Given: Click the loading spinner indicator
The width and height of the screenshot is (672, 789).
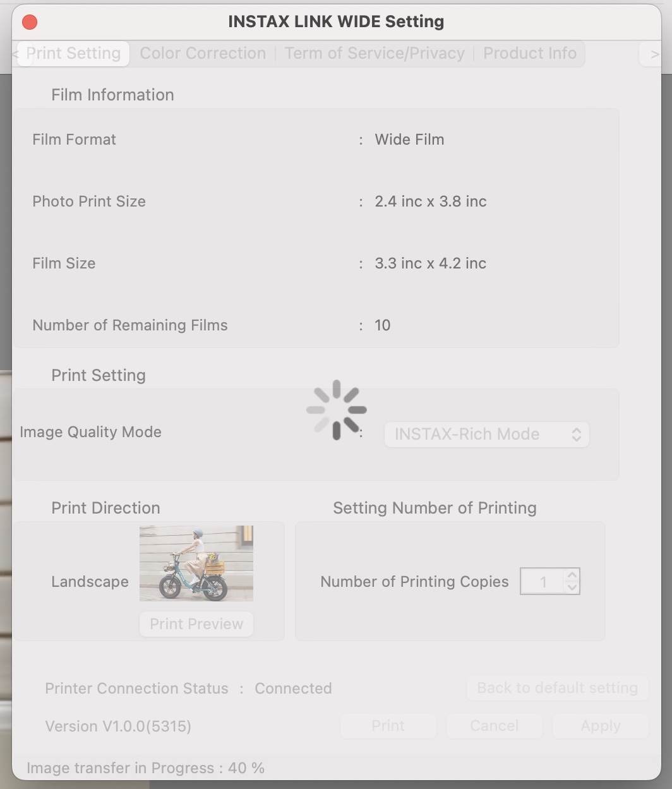Looking at the screenshot, I should coord(337,410).
